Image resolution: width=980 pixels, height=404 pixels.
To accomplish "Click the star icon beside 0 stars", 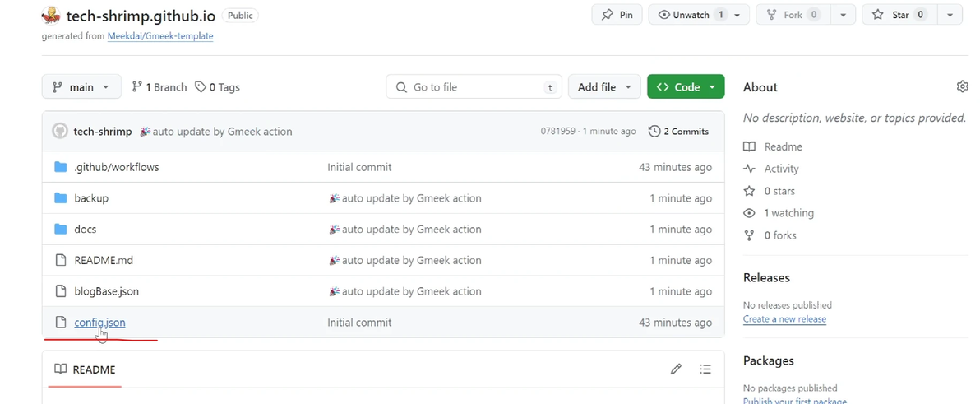I will click(x=749, y=191).
